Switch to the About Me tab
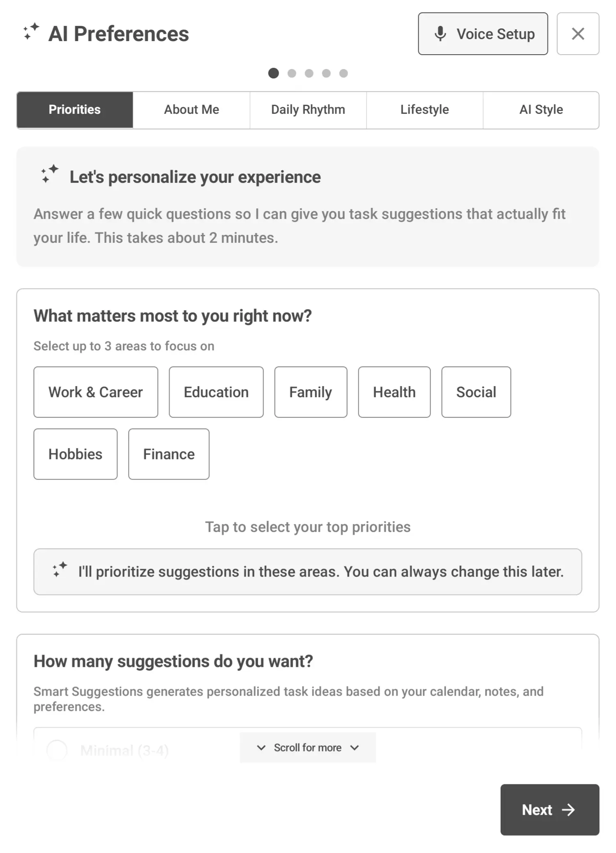616x853 pixels. [x=191, y=109]
